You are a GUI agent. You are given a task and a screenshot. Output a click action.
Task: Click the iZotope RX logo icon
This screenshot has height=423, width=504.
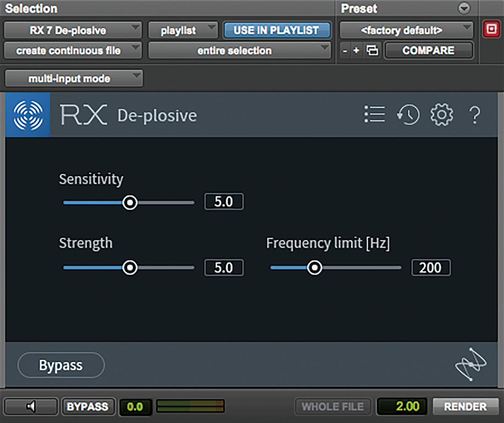pos(28,115)
